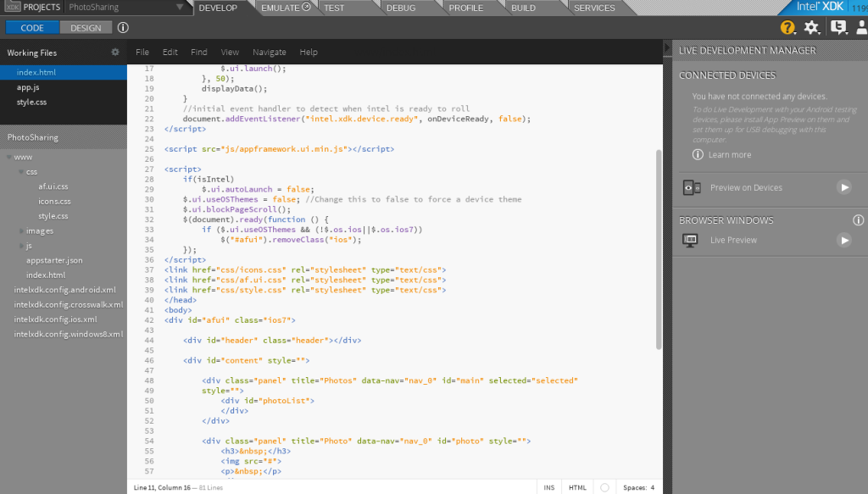Click the feedback speech bubble icon
The width and height of the screenshot is (868, 494).
pos(838,27)
